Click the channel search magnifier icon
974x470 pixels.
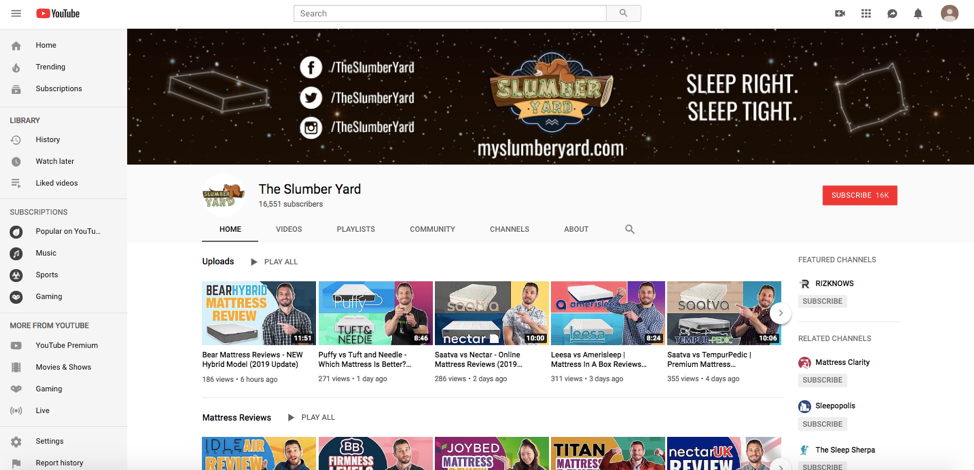(629, 229)
